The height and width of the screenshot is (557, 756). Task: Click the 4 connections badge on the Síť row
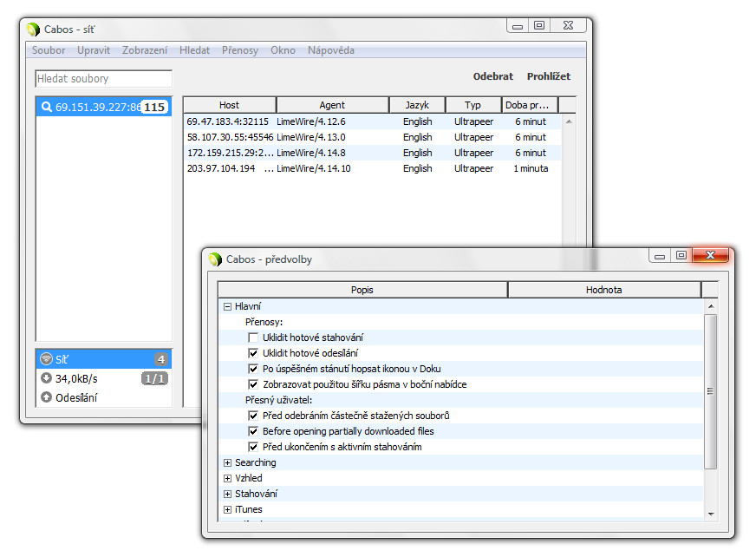(161, 359)
